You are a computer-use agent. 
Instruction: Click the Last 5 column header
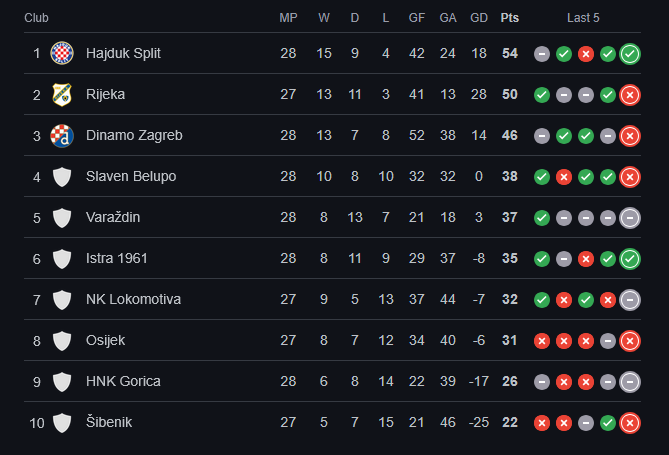[x=583, y=18]
